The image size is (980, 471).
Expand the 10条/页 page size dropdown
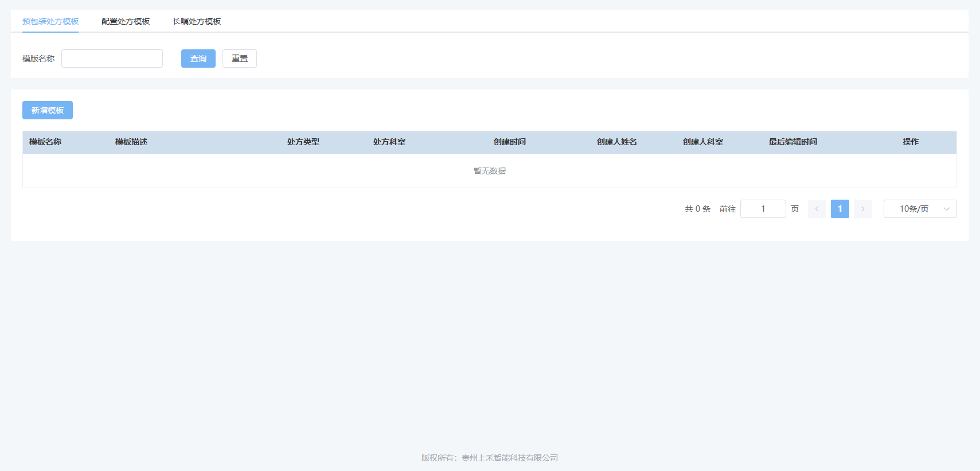920,209
